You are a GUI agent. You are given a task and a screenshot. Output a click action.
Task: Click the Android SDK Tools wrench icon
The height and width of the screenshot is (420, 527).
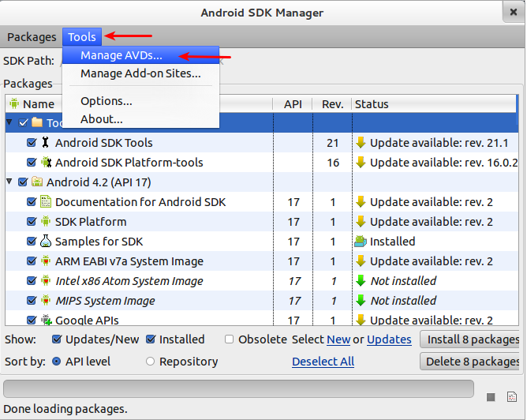(x=46, y=143)
